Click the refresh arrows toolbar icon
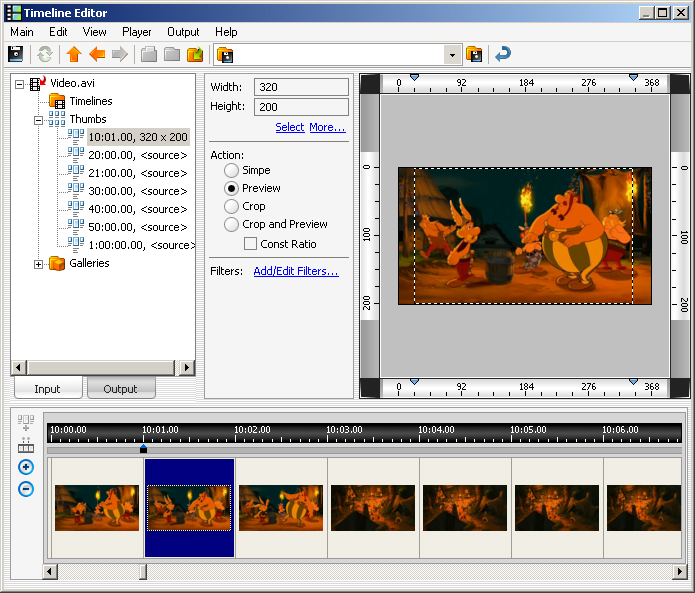This screenshot has width=695, height=593. point(45,54)
